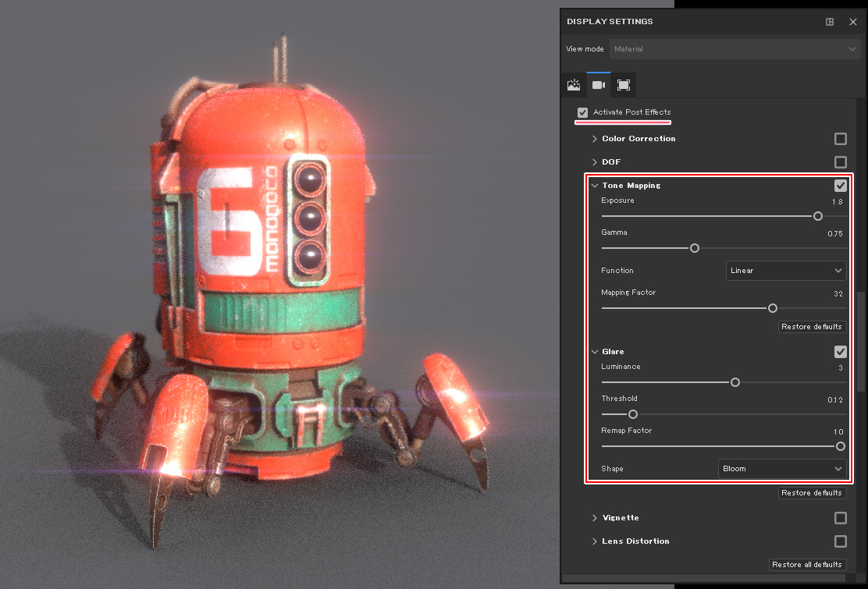Close the Display Settings panel

pyautogui.click(x=853, y=22)
